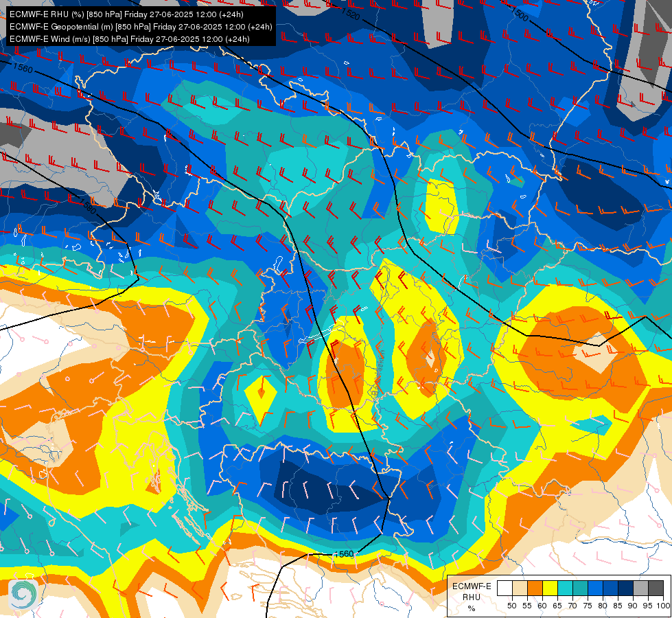Image resolution: width=672 pixels, height=618 pixels.
Task: Select the Wind (m/s) 850 hPa title line
Action: tap(130, 39)
